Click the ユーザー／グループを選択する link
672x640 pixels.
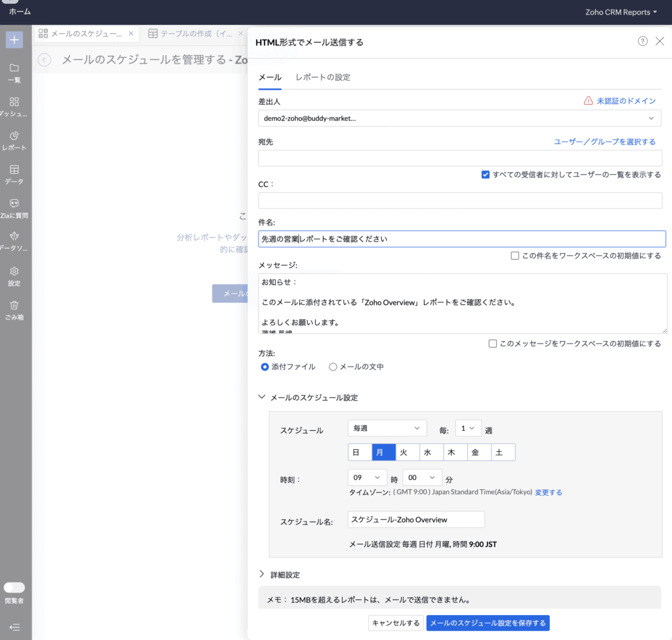point(604,142)
